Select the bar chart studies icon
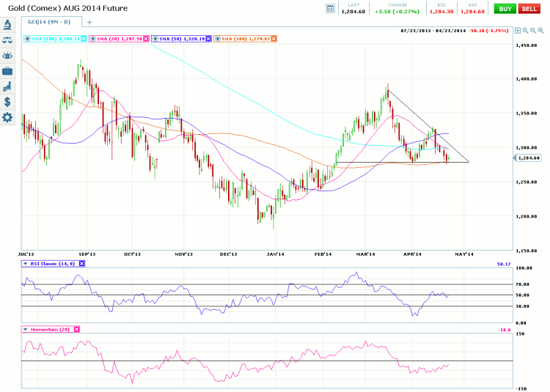This screenshot has width=550, height=392. click(7, 86)
